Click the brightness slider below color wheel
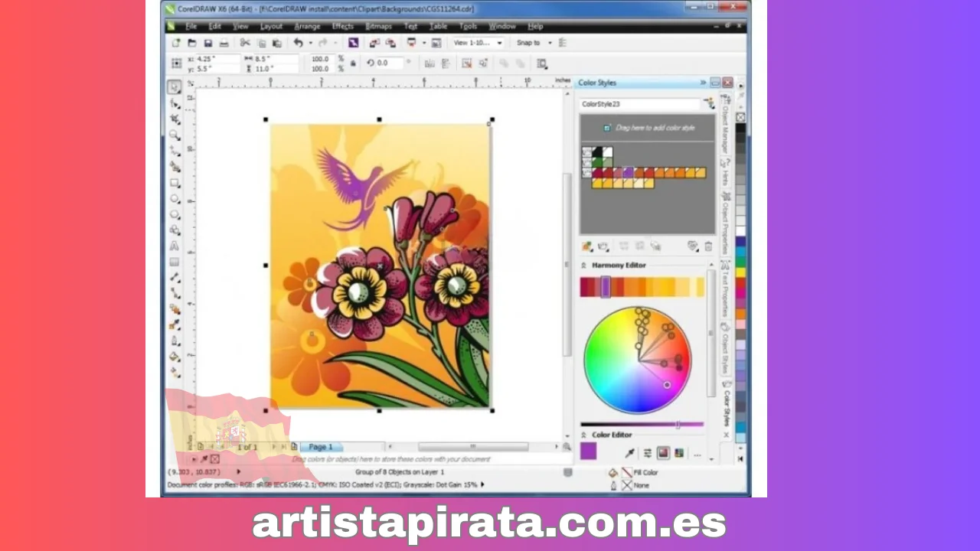Viewport: 980px width, 551px height. pyautogui.click(x=642, y=424)
